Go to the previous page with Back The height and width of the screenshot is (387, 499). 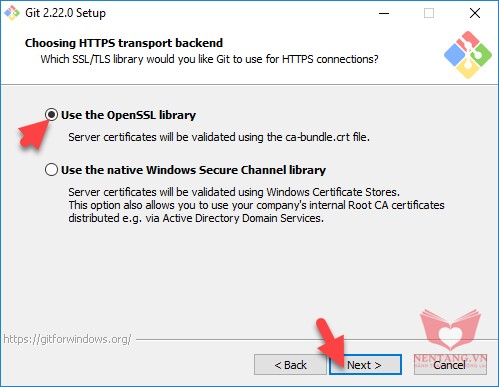290,365
